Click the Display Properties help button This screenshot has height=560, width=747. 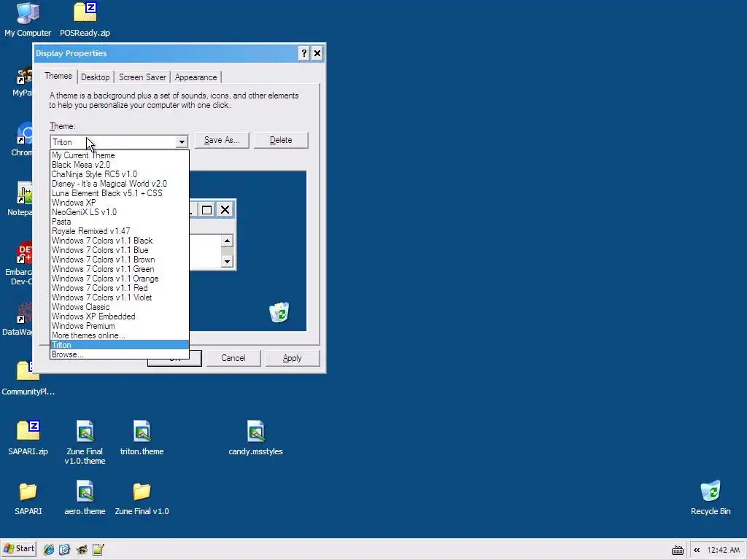304,52
